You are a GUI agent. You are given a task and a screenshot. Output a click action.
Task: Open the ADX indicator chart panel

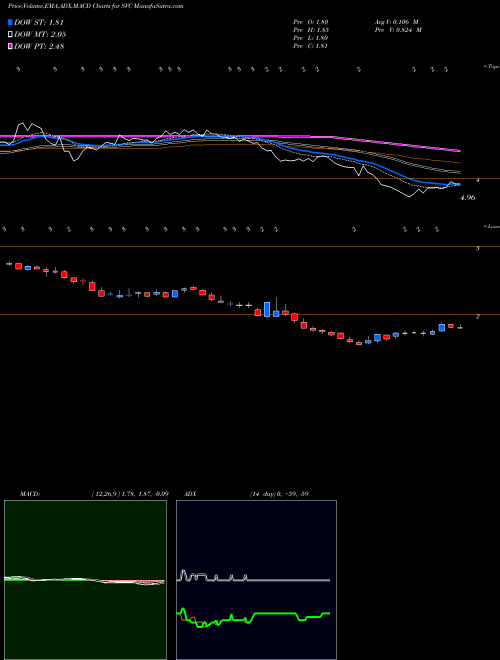pos(256,580)
